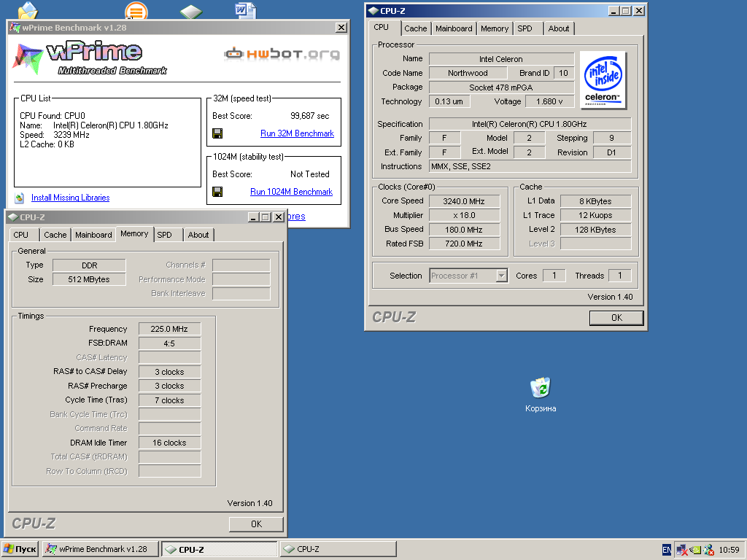Click the network connection tray icon
747x560 pixels.
[682, 550]
